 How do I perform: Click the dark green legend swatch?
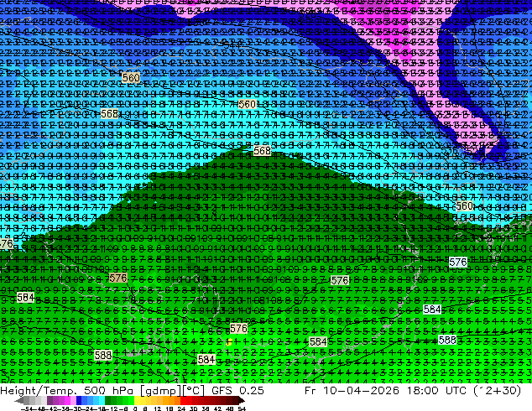coord(108,401)
